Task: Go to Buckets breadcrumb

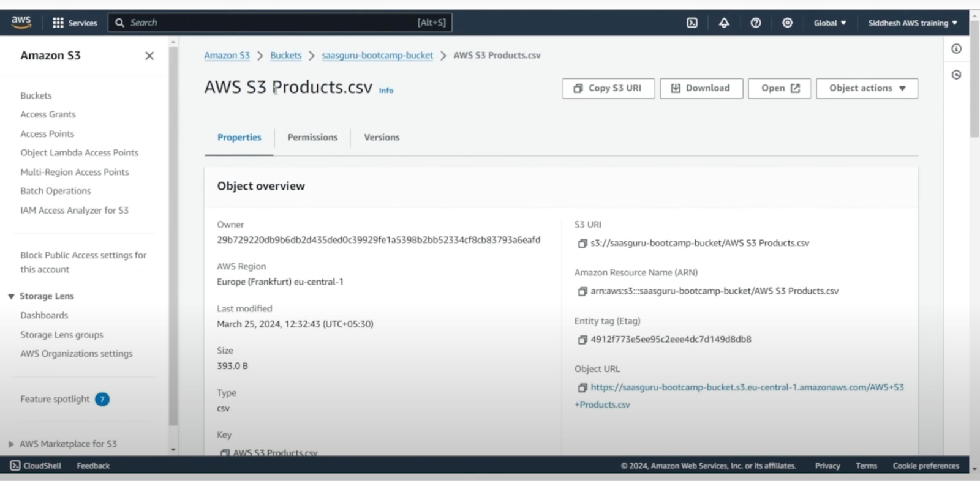Action: click(286, 55)
